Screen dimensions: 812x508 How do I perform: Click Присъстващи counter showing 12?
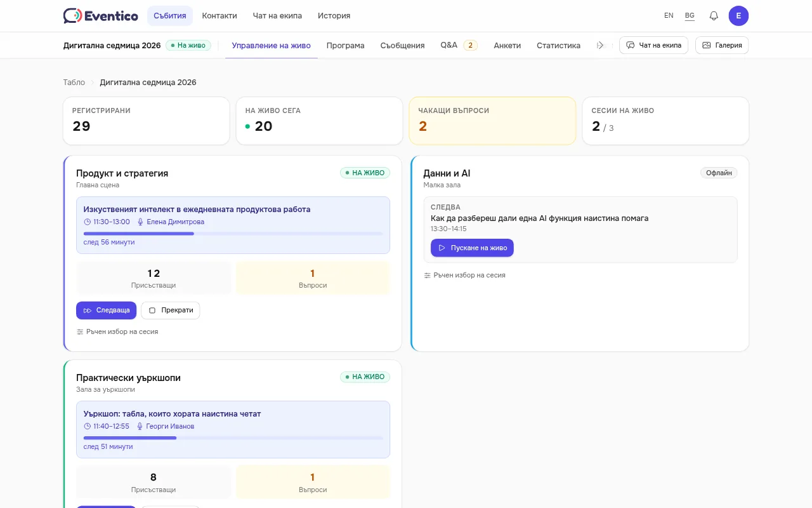click(154, 278)
